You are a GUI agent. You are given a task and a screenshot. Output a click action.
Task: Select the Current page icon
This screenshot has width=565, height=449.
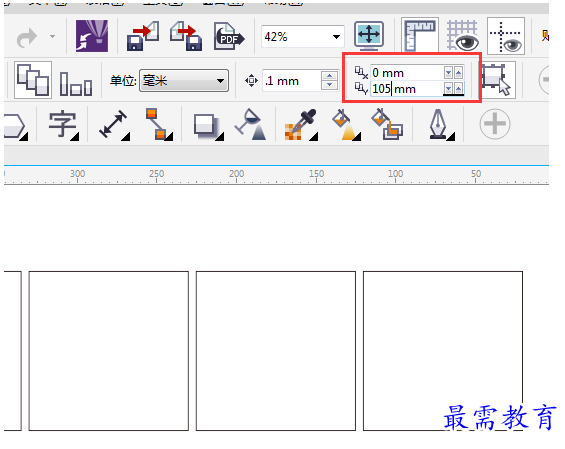(x=76, y=84)
